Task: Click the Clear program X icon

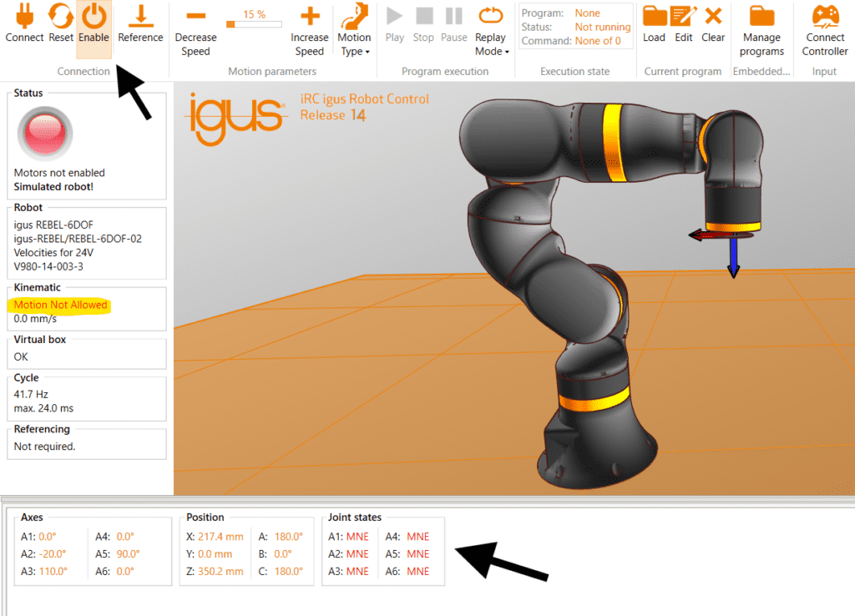Action: point(713,17)
